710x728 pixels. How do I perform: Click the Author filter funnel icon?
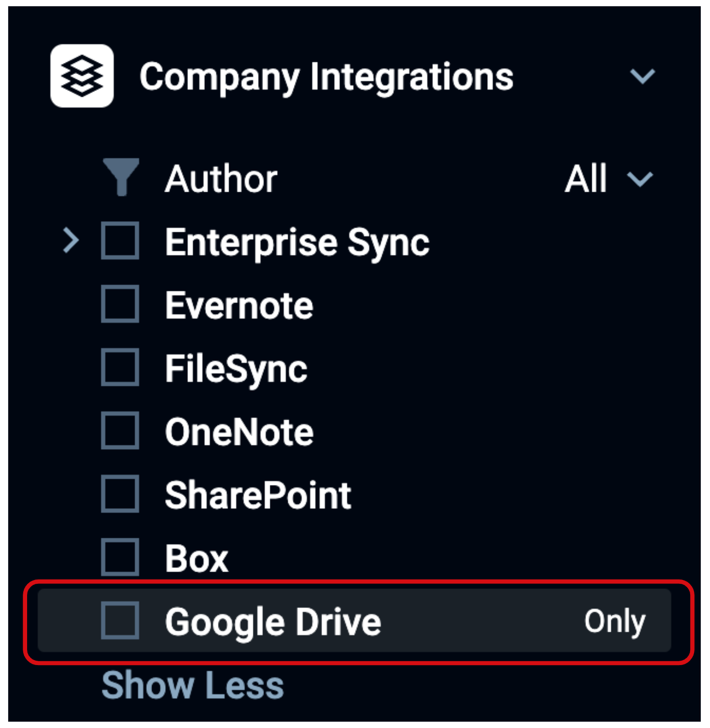coord(121,177)
